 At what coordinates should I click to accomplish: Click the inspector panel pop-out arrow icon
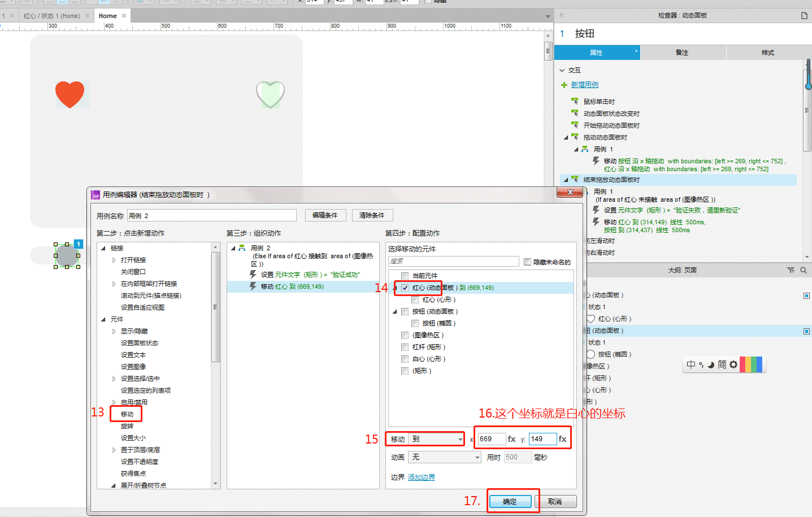(x=562, y=15)
